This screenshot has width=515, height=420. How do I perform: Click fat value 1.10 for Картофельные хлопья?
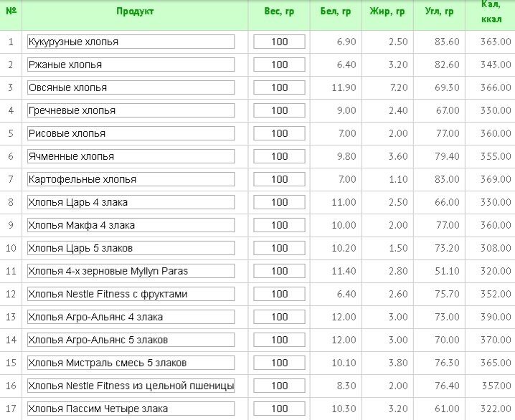pyautogui.click(x=398, y=179)
